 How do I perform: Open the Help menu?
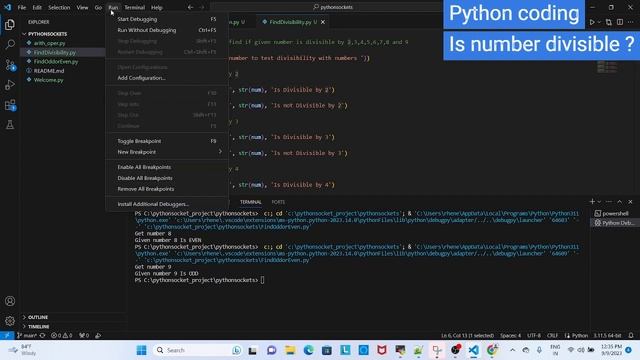157,7
